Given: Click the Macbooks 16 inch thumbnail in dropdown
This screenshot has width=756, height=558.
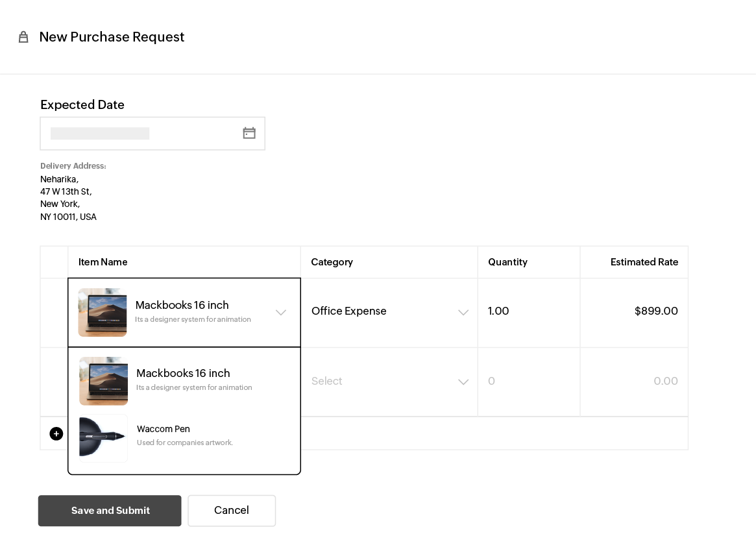Looking at the screenshot, I should pos(103,381).
